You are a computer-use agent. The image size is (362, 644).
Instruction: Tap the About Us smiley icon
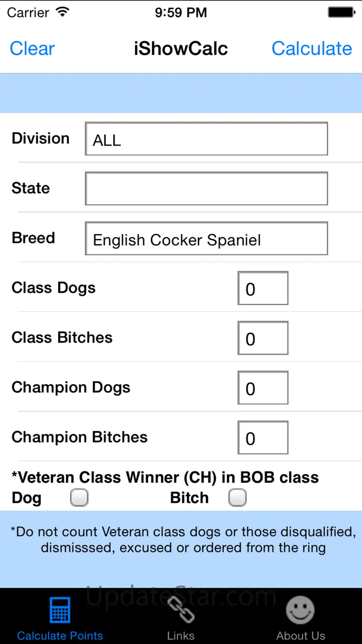pyautogui.click(x=300, y=610)
